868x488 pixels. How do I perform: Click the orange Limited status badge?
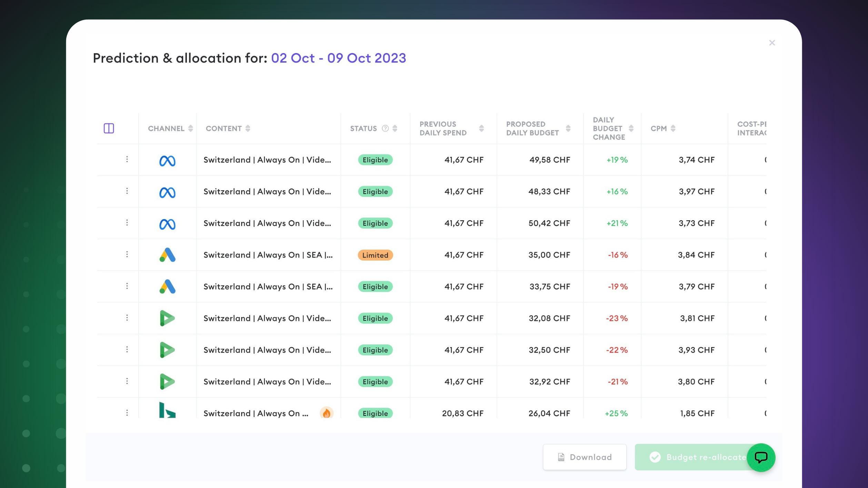(x=375, y=255)
